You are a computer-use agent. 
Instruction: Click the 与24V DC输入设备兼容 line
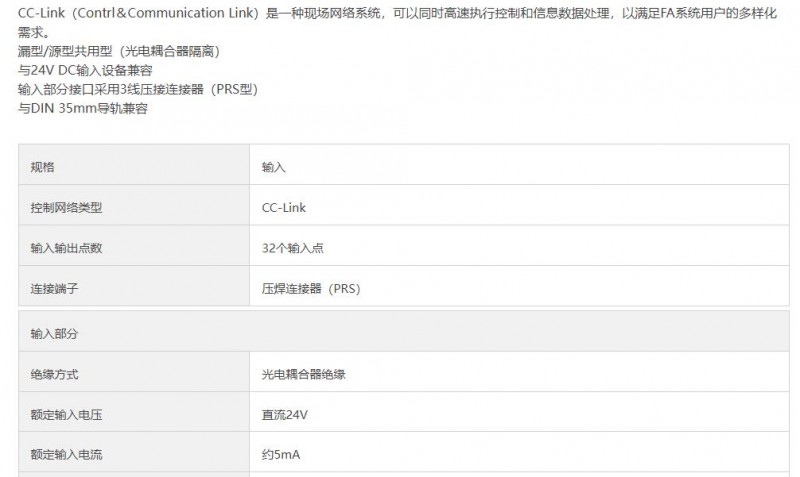tap(85, 70)
